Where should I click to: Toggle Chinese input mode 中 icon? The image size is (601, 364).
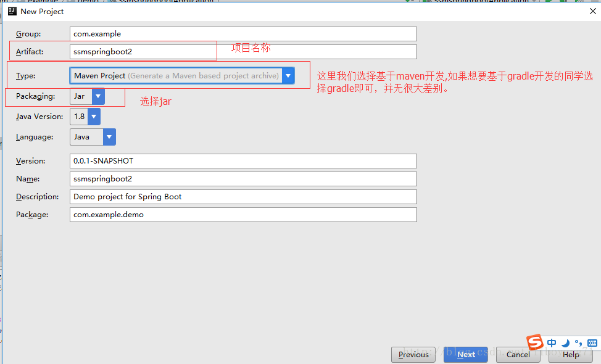pyautogui.click(x=552, y=343)
